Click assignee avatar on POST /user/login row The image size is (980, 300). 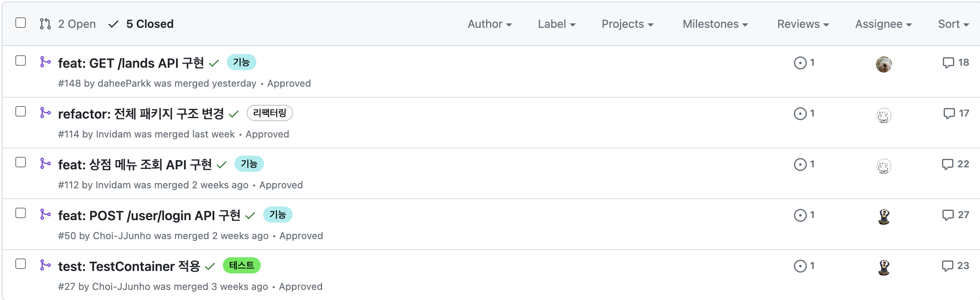884,217
